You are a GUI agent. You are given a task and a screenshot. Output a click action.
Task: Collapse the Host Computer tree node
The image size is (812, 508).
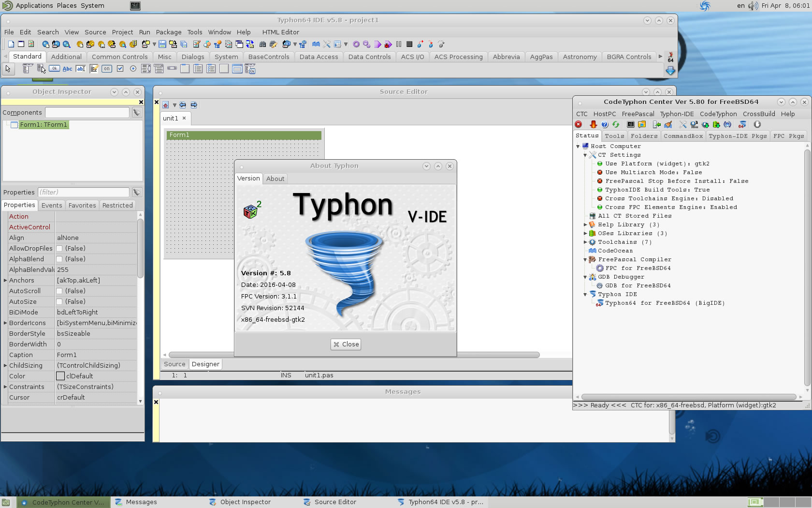click(x=578, y=146)
